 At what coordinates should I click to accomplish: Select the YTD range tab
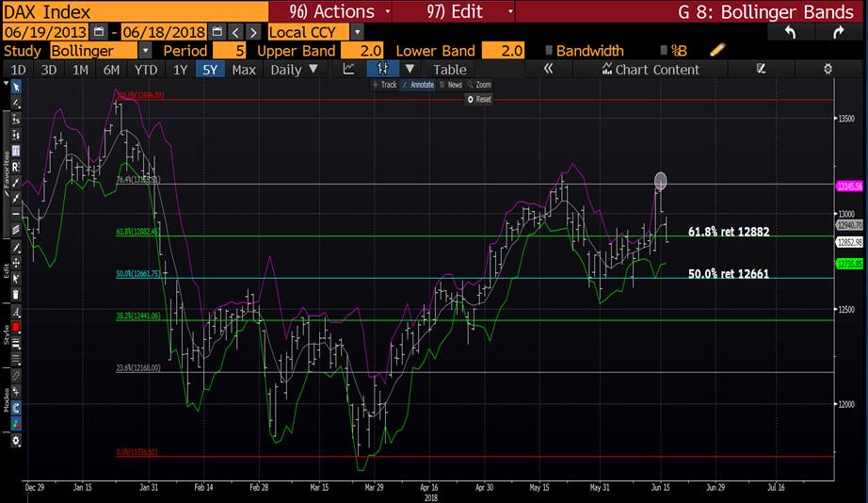pyautogui.click(x=146, y=70)
